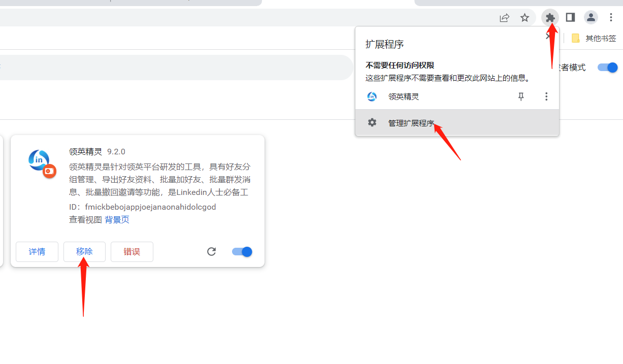This screenshot has height=364, width=623.
Task: Open the 其他书签 bookmarks folder
Action: click(x=594, y=38)
